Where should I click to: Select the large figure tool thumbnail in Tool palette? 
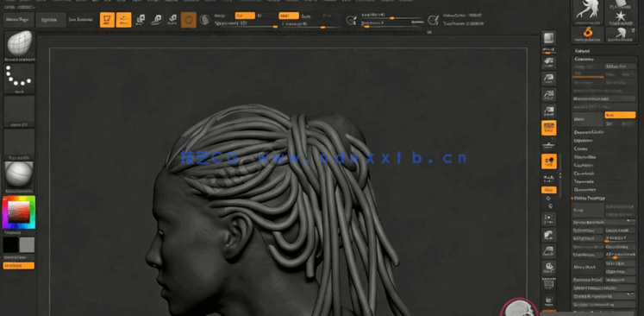[x=588, y=11]
